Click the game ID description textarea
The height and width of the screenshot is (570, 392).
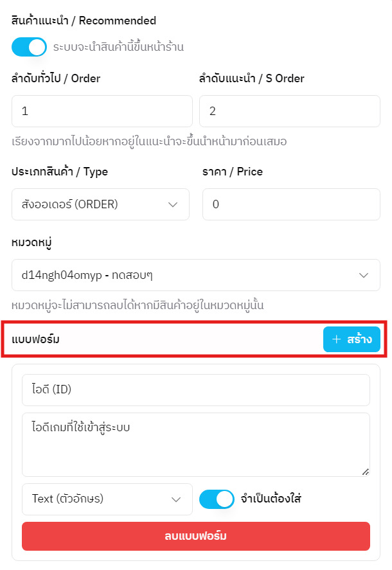pos(196,443)
